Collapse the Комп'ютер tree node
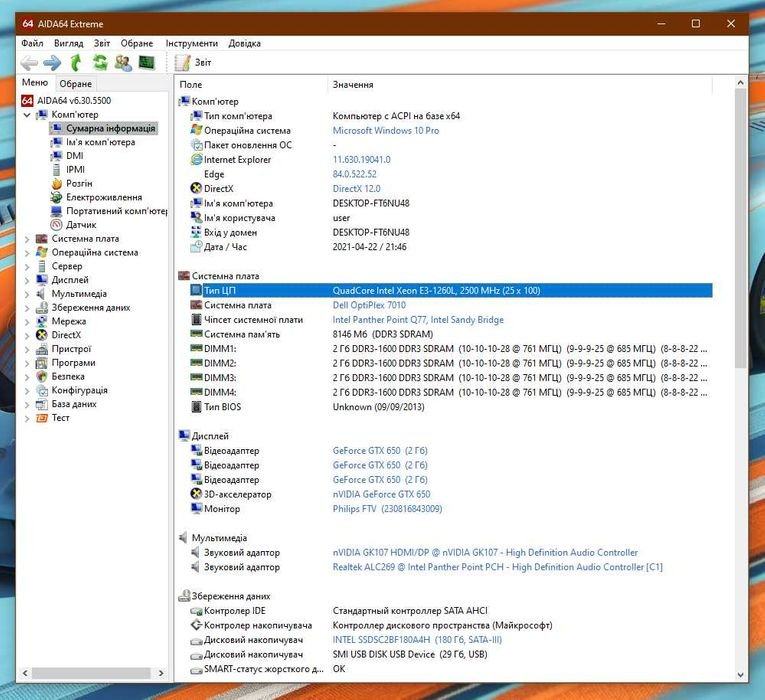765x700 pixels. (27, 115)
